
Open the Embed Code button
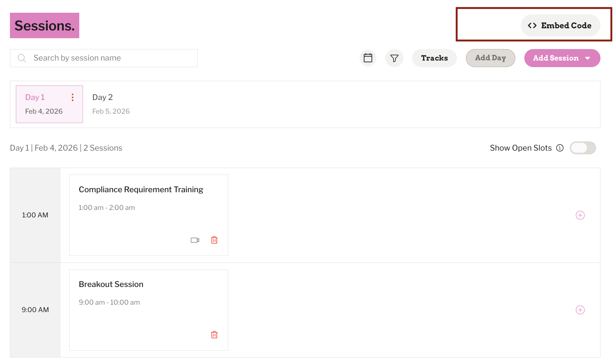pyautogui.click(x=560, y=25)
